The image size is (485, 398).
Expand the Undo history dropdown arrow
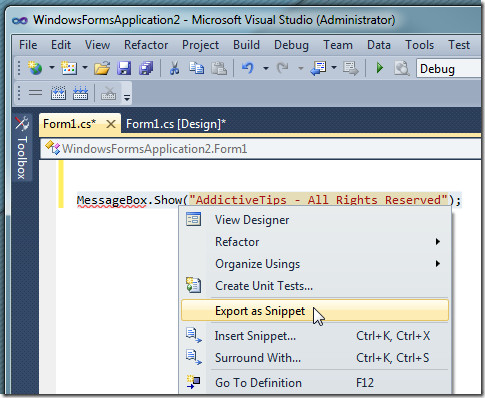coord(266,69)
